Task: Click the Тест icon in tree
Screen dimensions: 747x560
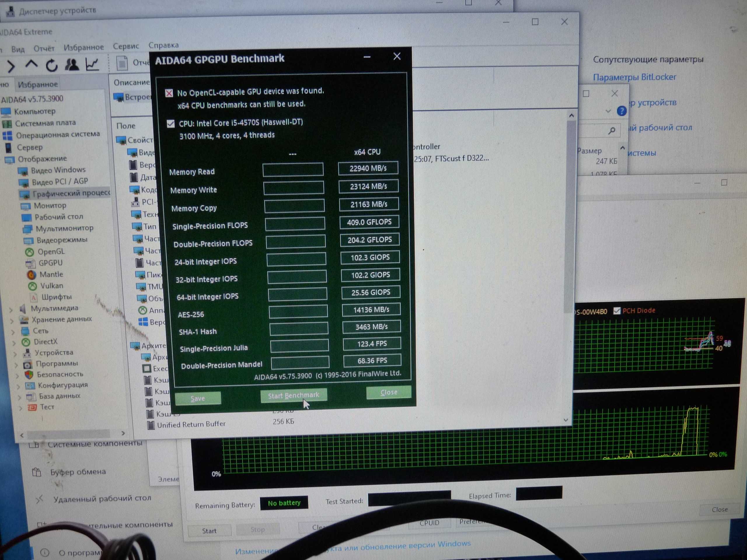Action: [32, 407]
